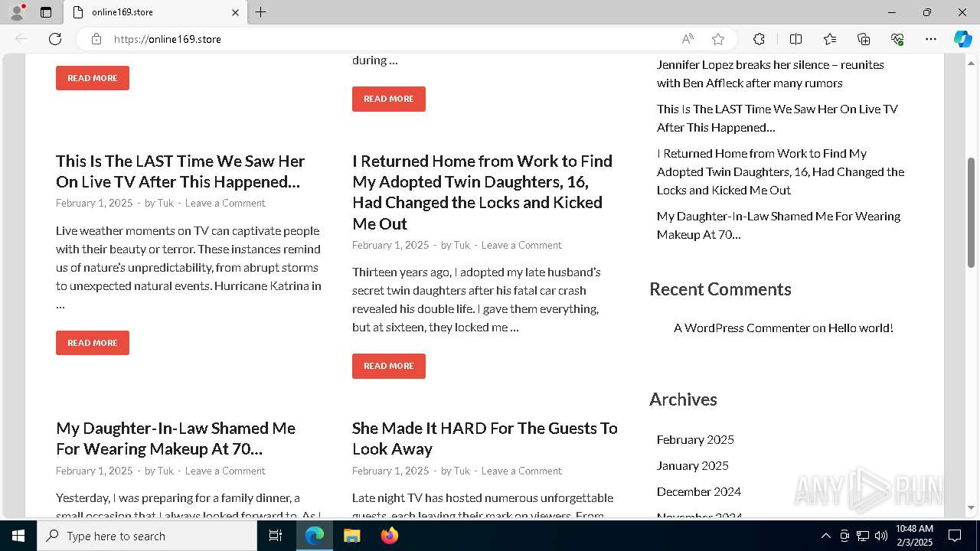Open Leave a Comment on Returned Home post
Viewport: 980px width, 551px height.
(521, 245)
